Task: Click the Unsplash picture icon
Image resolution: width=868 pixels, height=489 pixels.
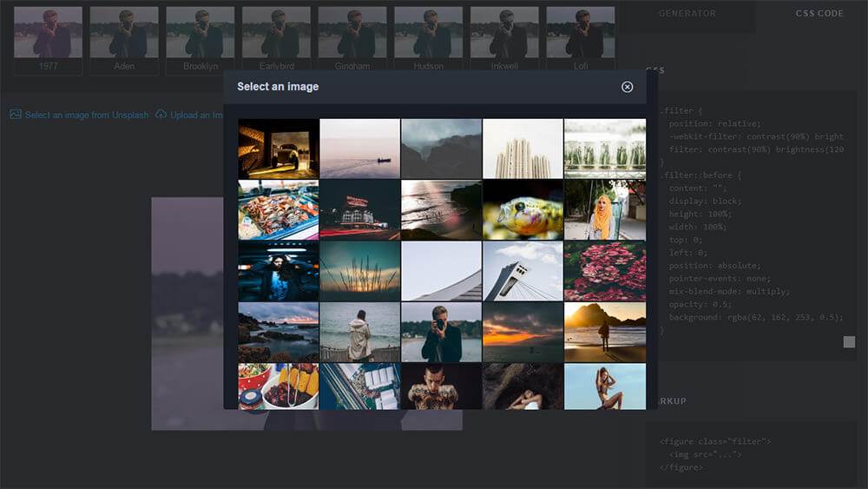Action: (16, 114)
